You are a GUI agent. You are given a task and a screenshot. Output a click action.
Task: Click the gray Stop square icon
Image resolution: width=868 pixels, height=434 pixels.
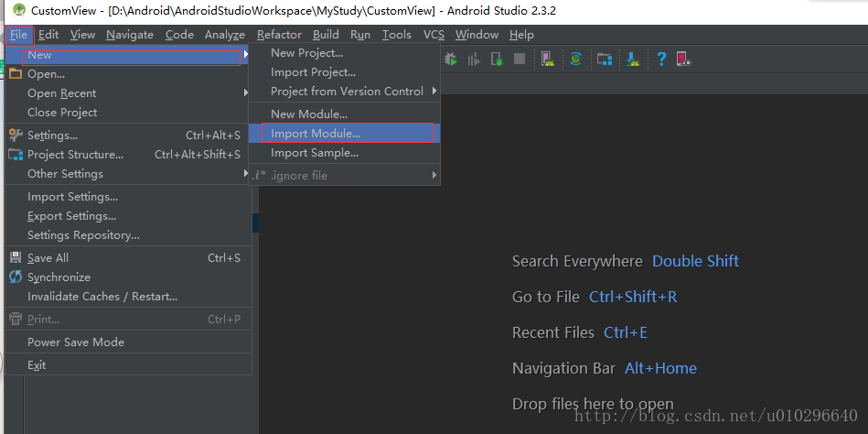pos(520,59)
